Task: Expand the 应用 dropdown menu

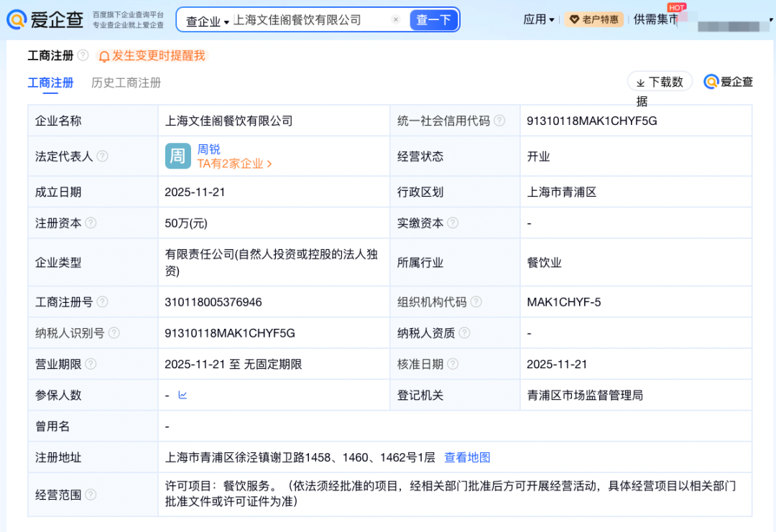Action: [539, 19]
